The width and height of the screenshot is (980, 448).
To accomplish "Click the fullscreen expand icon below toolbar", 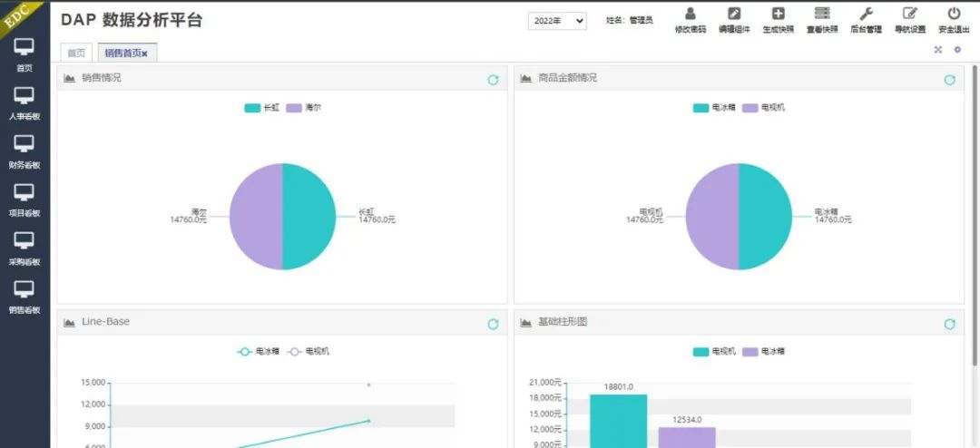I will (938, 50).
